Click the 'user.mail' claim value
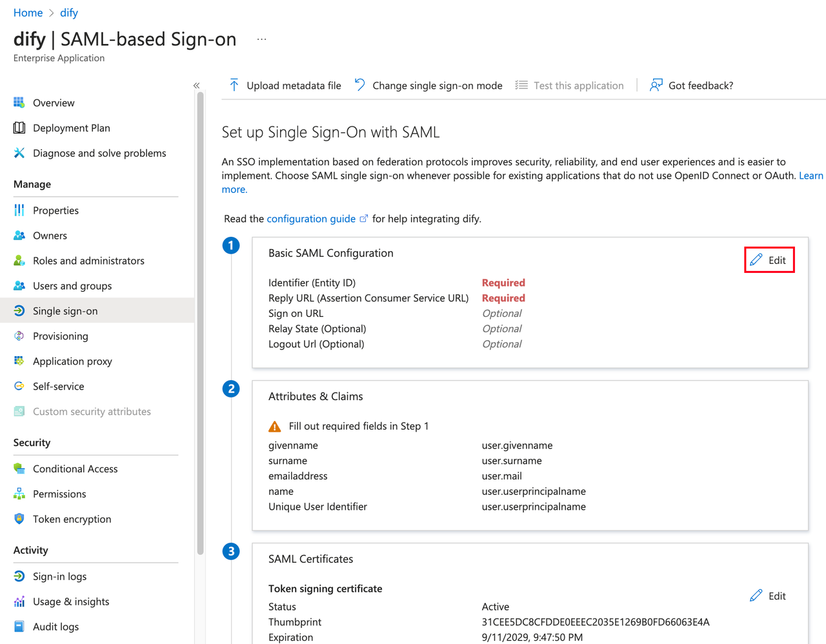This screenshot has height=644, width=826. point(502,476)
